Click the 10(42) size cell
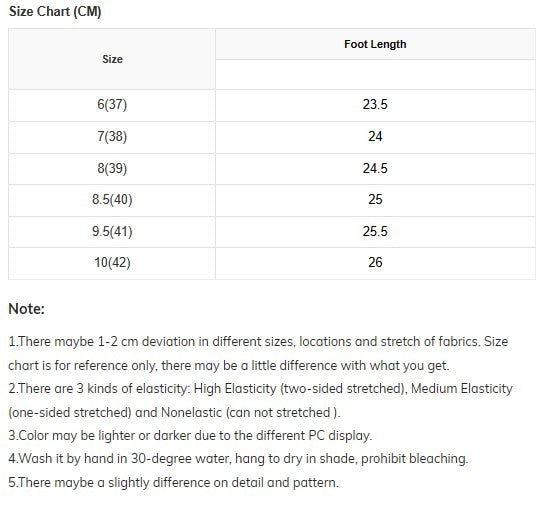The width and height of the screenshot is (548, 511). click(x=112, y=262)
